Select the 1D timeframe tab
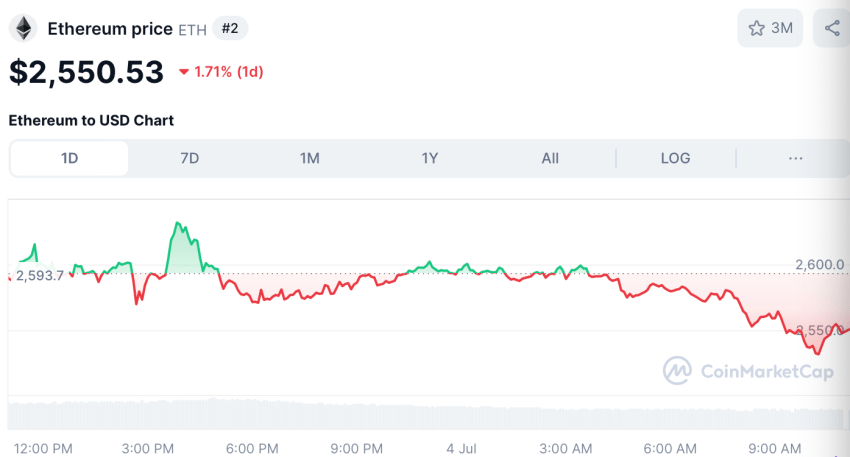 coord(69,158)
